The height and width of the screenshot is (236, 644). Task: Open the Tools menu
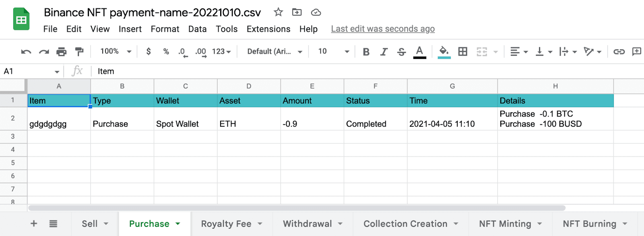(x=227, y=29)
